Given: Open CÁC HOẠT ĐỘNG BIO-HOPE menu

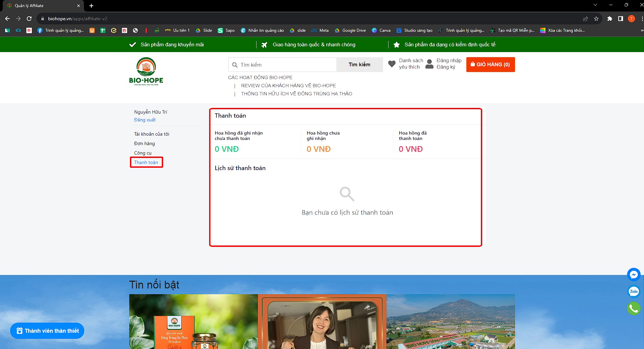Looking at the screenshot, I should (260, 77).
